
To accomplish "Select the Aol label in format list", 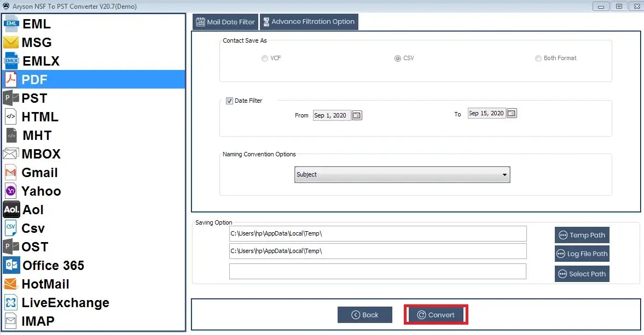I will (33, 210).
